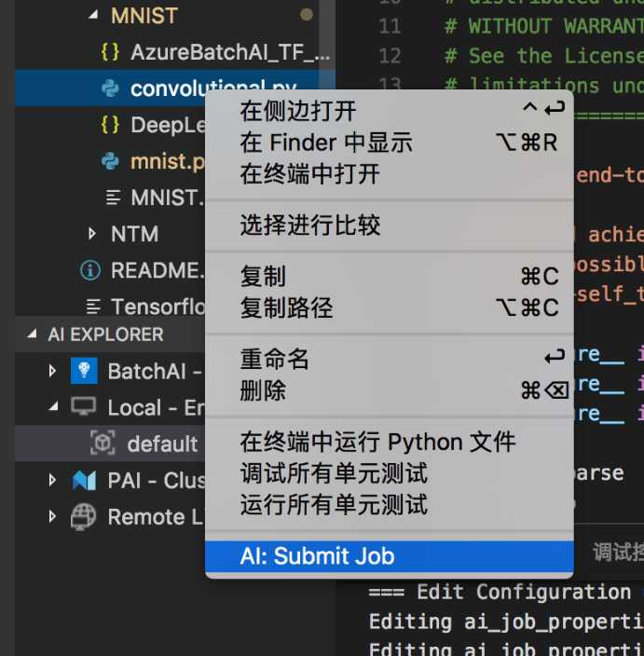Click the info icon beside README

90,270
